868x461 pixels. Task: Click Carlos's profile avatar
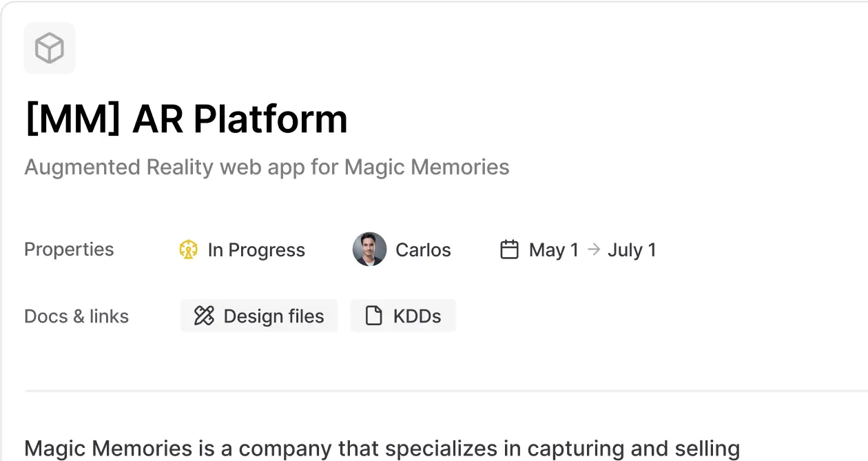[369, 249]
